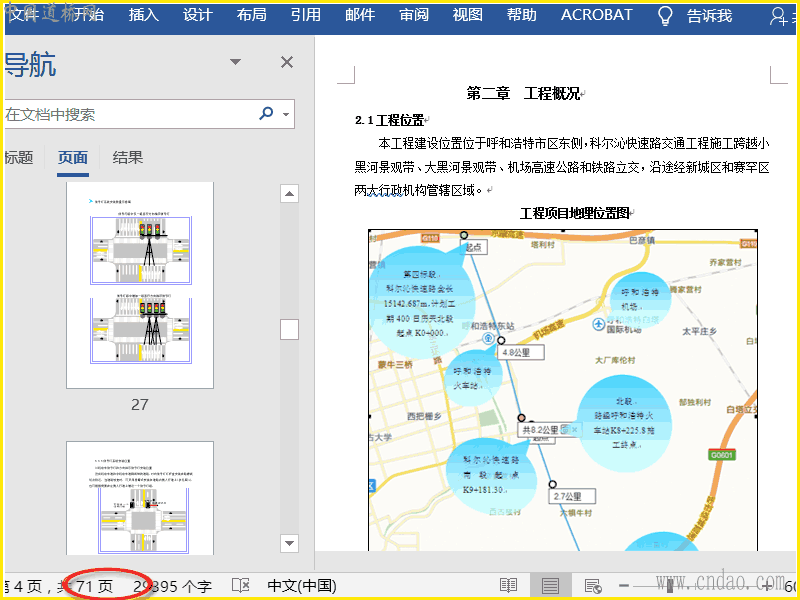Click the proofing check icon in status bar
Screen dimensions: 800x600
coord(240,586)
